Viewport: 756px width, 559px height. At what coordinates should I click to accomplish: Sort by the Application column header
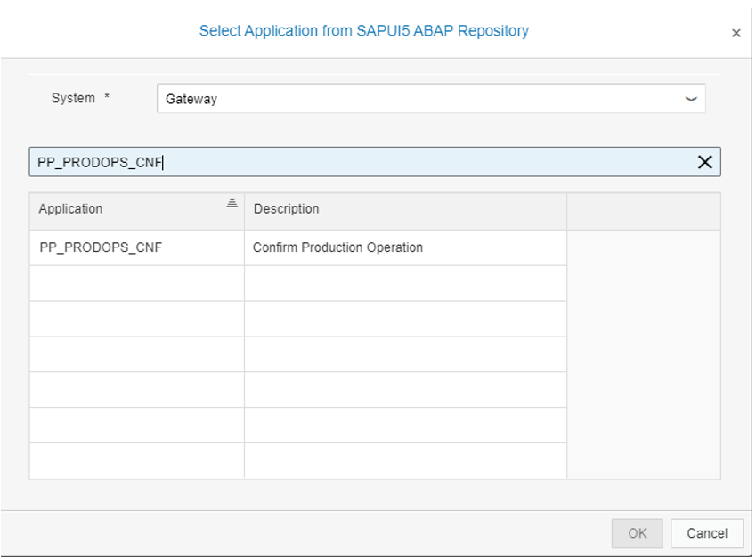[x=137, y=211]
